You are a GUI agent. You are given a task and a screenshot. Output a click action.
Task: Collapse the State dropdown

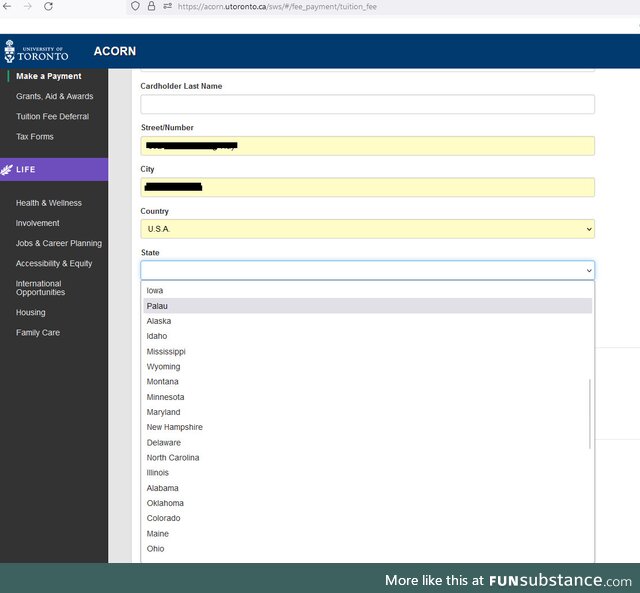click(367, 270)
